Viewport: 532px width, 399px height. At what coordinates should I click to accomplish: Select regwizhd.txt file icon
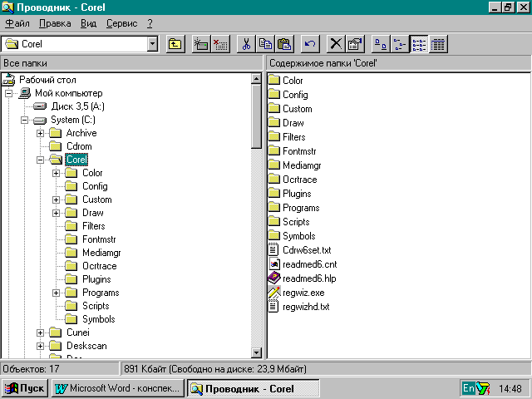(x=273, y=307)
